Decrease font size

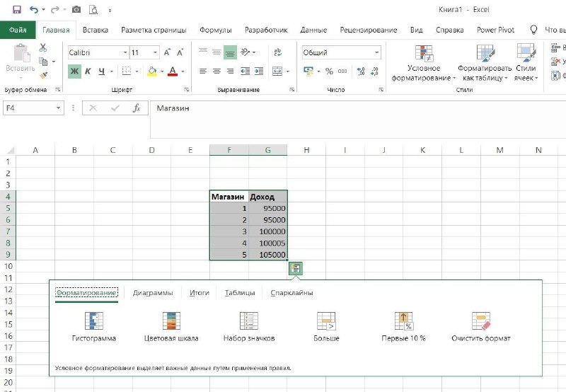click(180, 52)
